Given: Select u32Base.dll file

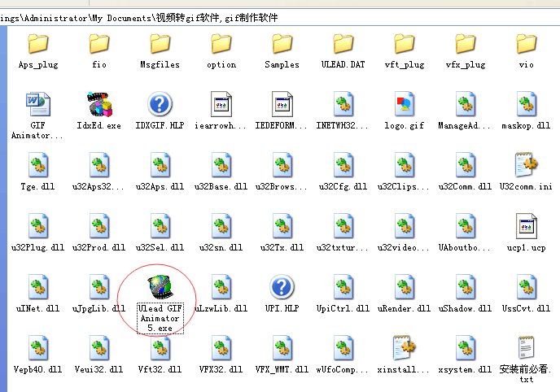Looking at the screenshot, I should pyautogui.click(x=221, y=165).
